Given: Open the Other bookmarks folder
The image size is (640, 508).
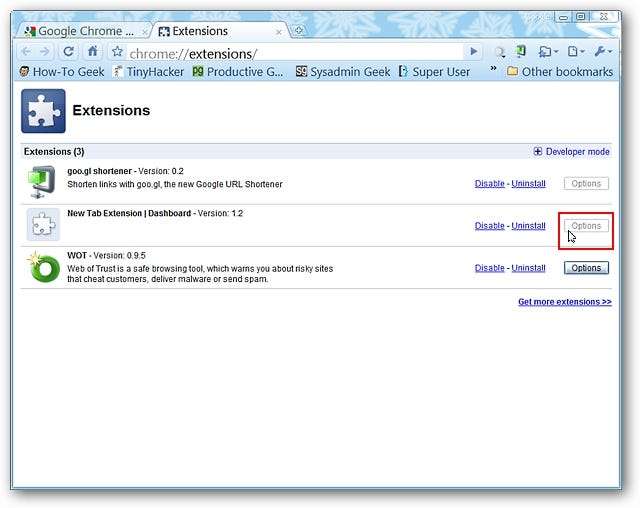Looking at the screenshot, I should click(560, 72).
